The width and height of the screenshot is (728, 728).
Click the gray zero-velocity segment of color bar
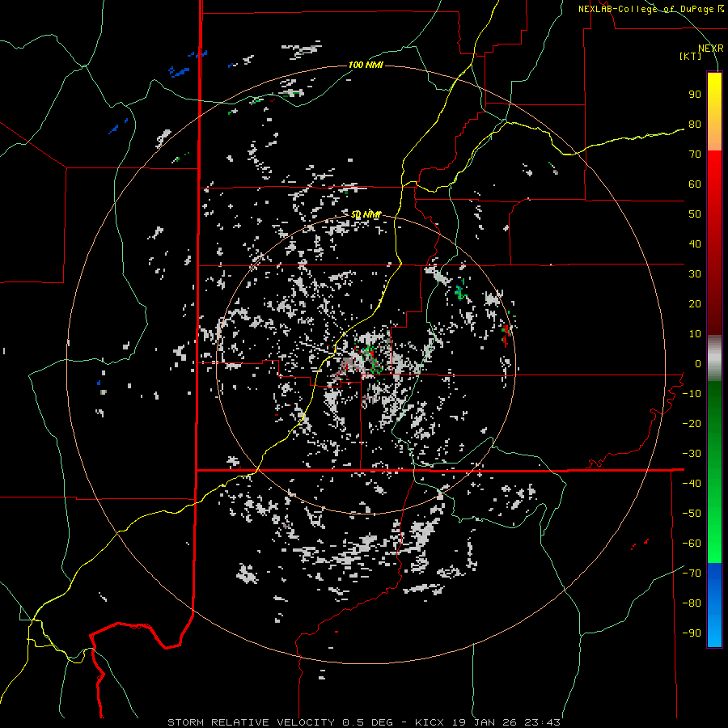tap(714, 358)
